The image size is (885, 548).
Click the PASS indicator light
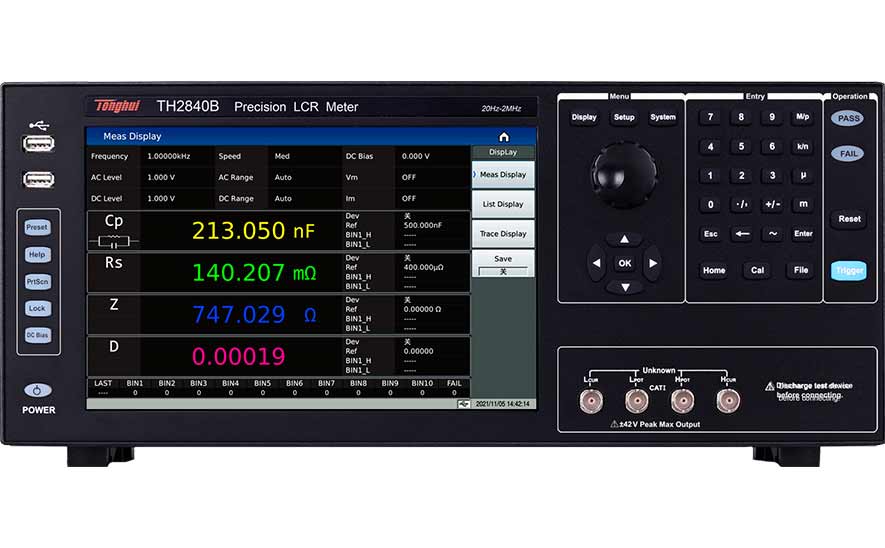click(848, 118)
